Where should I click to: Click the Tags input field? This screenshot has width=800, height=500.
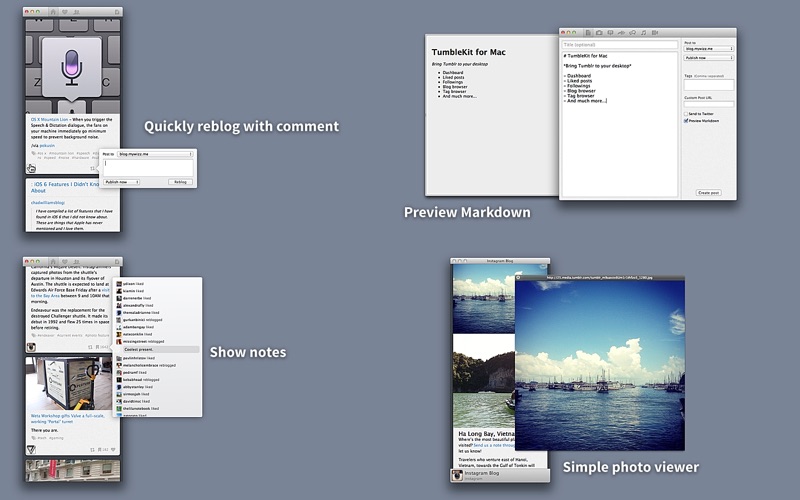[709, 85]
